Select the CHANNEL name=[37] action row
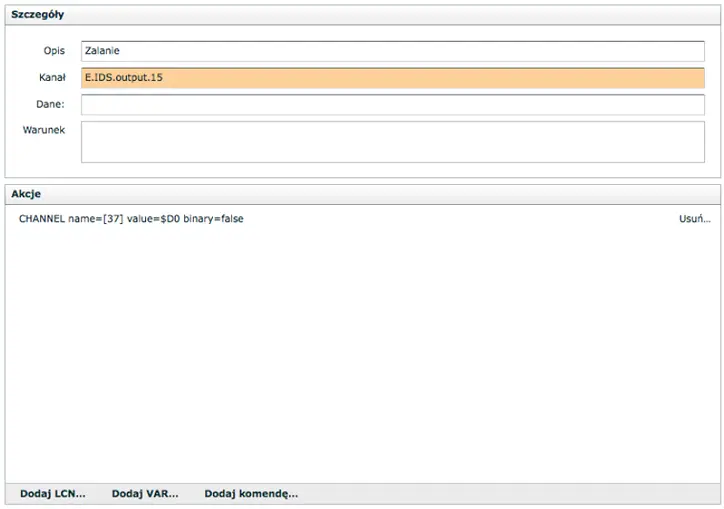724x509 pixels. (x=131, y=219)
